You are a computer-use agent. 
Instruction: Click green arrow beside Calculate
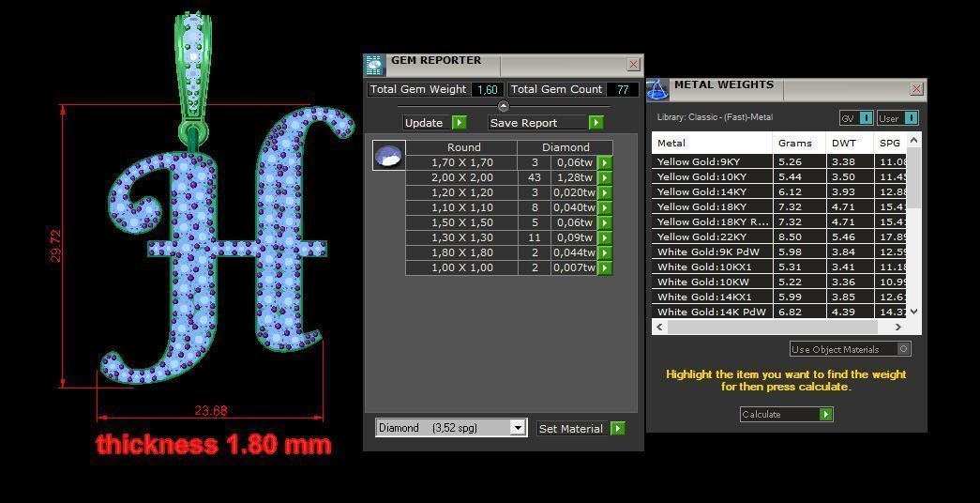click(x=825, y=414)
